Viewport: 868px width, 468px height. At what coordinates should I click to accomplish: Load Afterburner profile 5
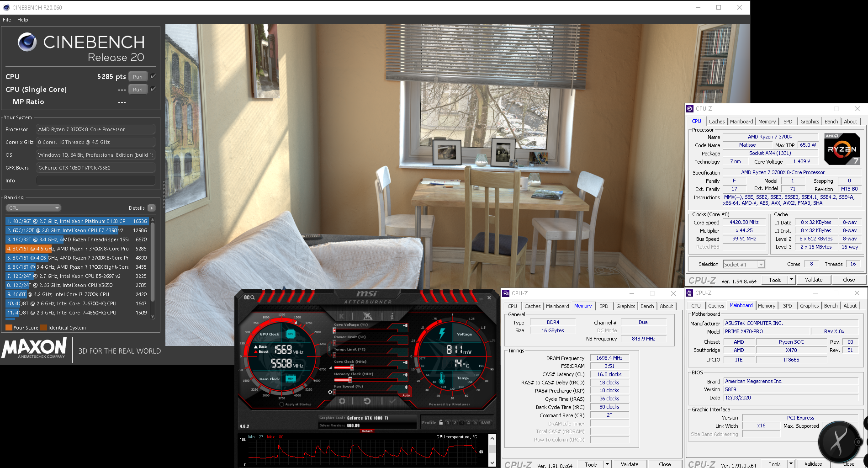tap(475, 423)
